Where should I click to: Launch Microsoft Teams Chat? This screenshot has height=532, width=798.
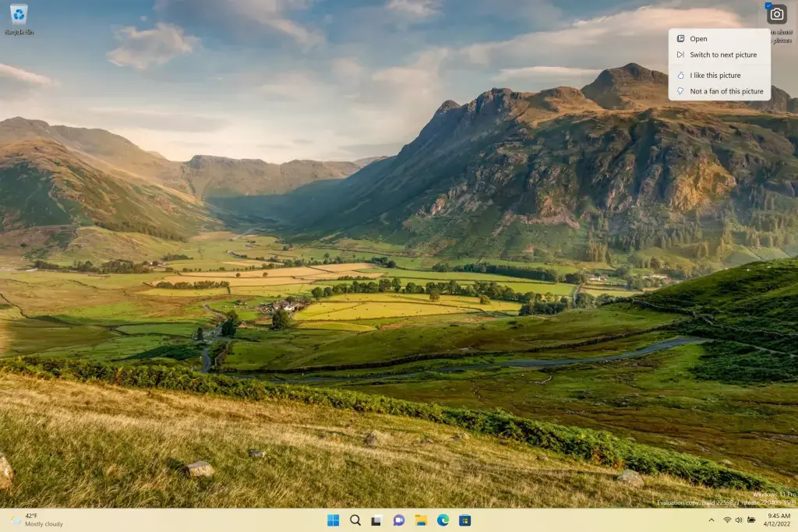pos(399,520)
